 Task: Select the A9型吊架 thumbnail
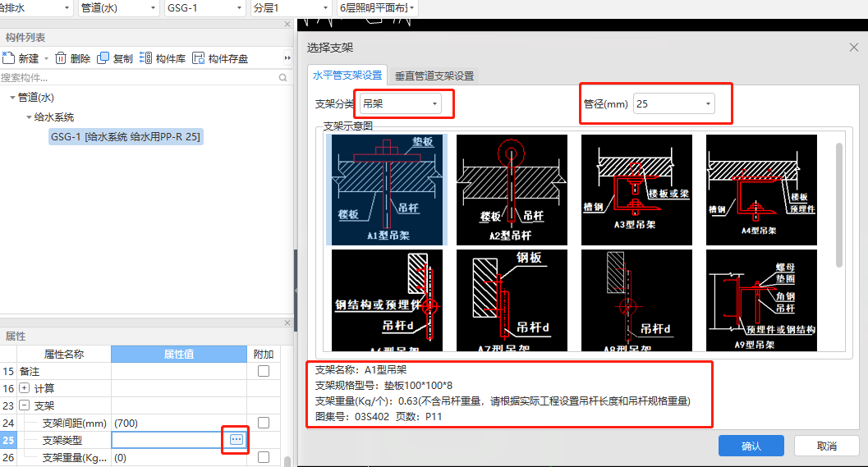tap(761, 300)
